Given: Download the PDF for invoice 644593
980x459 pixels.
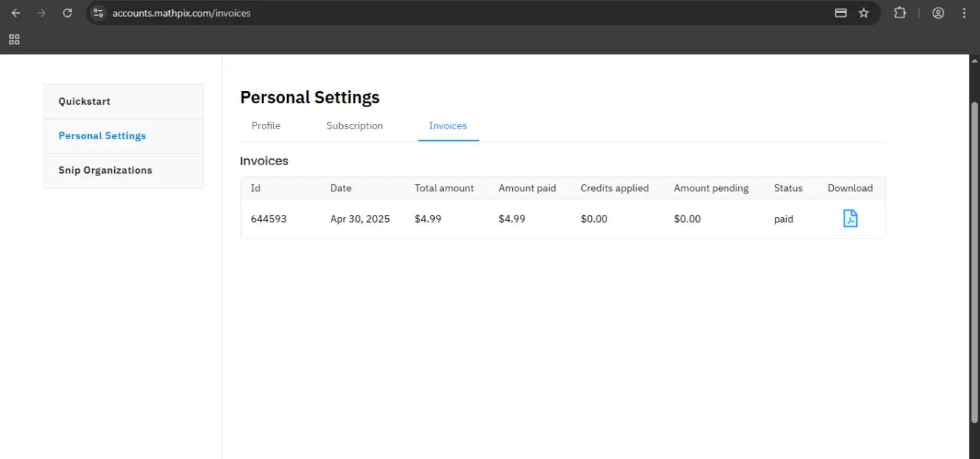Looking at the screenshot, I should pyautogui.click(x=850, y=219).
